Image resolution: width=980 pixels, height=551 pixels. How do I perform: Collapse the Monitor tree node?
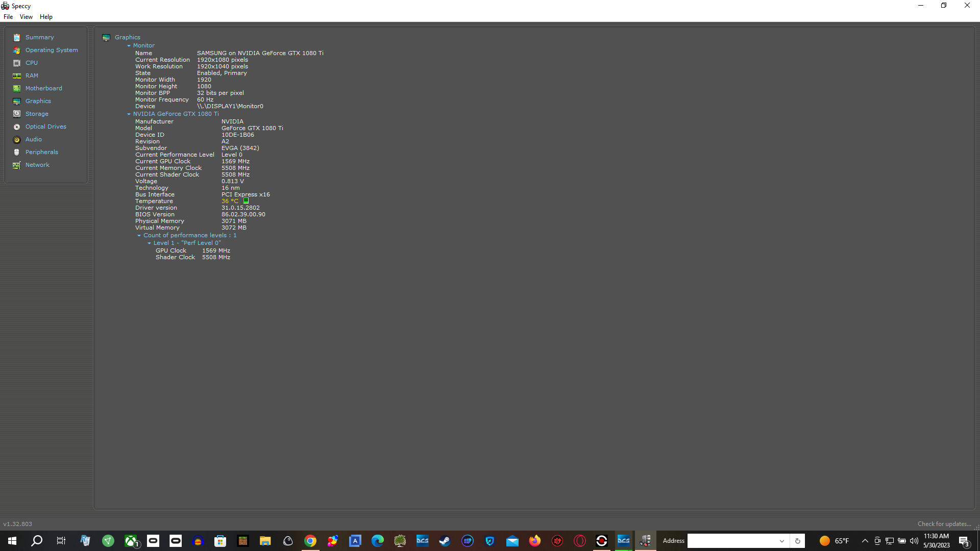point(129,46)
